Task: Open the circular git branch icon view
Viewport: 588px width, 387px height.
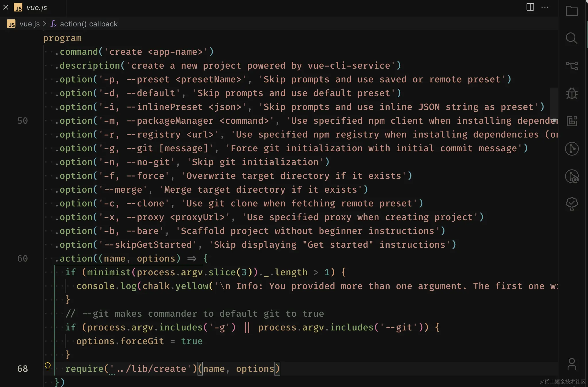Action: (x=572, y=149)
